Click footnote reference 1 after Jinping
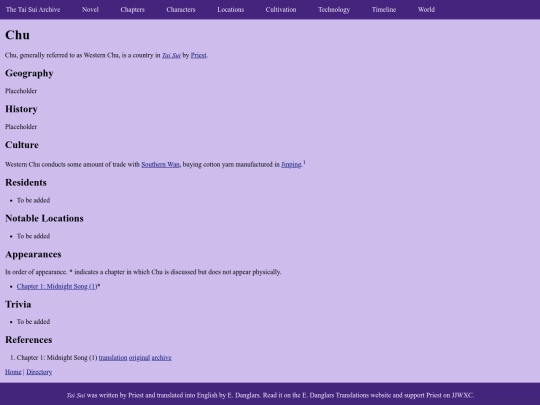This screenshot has width=540, height=405. (304, 162)
